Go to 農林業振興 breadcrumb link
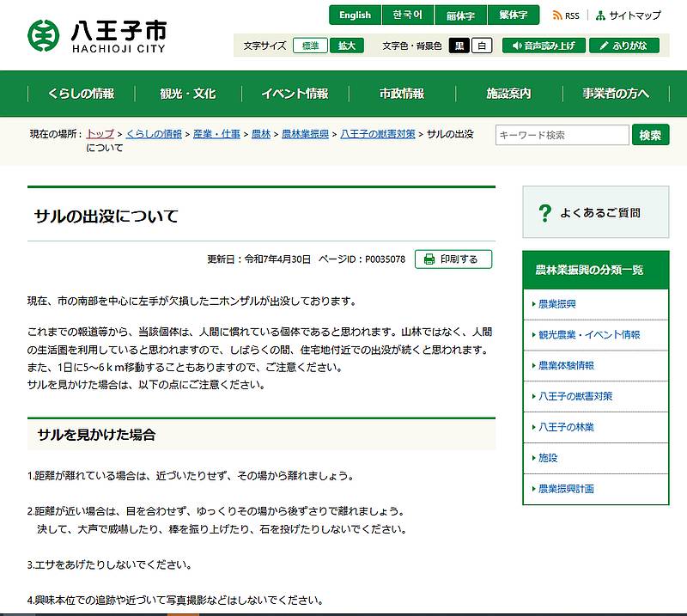This screenshot has height=616, width=687. [305, 134]
